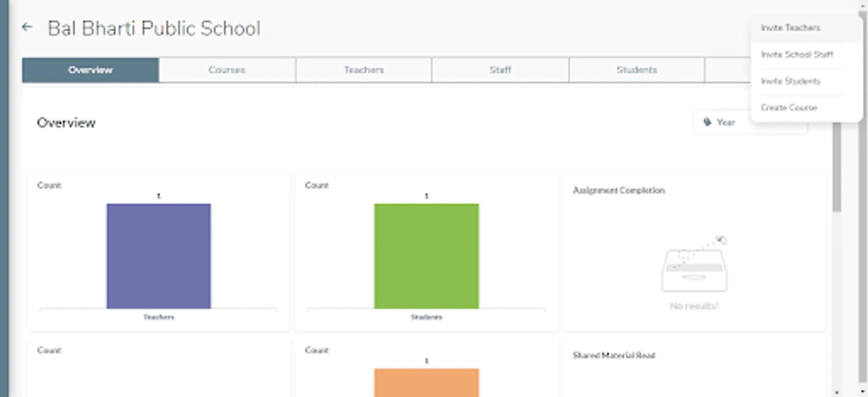Click the inner panel vertical scrollbar thumb
This screenshot has height=397, width=868.
[837, 167]
